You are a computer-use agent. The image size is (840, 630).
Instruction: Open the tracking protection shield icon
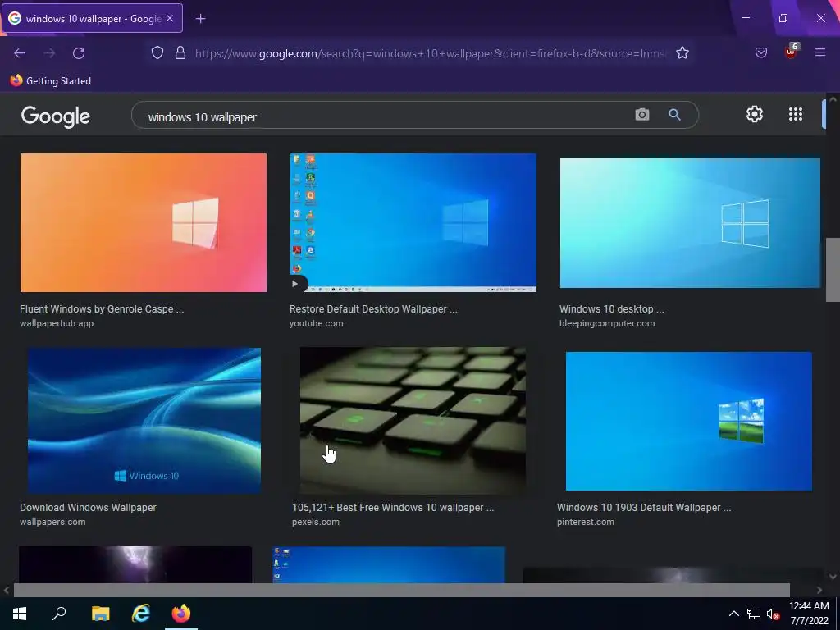point(157,53)
